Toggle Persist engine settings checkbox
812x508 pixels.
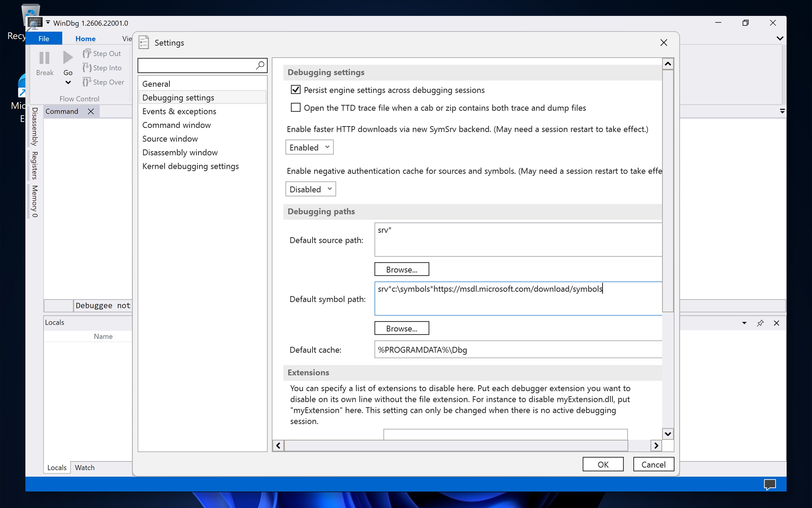click(295, 90)
